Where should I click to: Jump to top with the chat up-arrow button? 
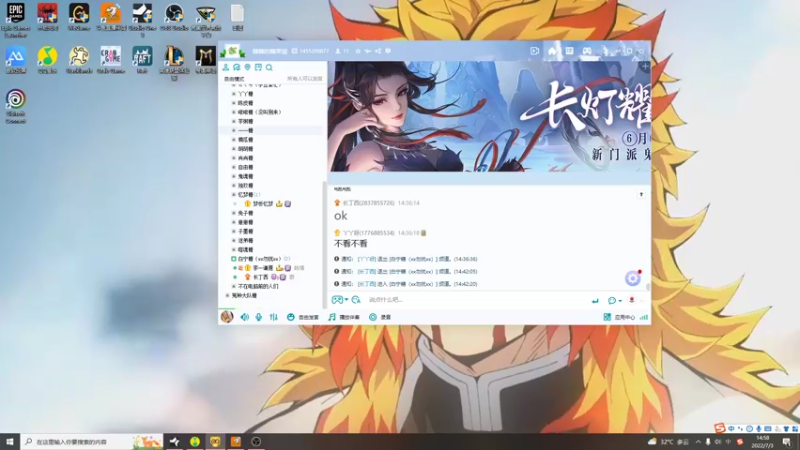pos(641,194)
